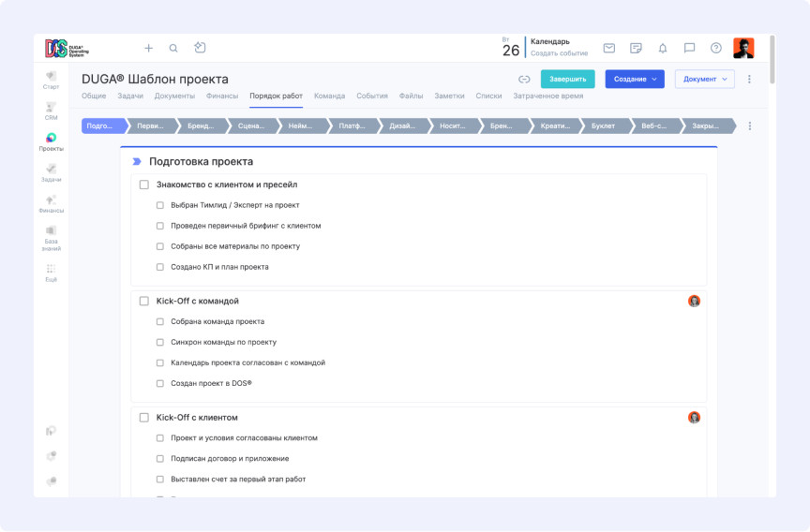Copy project link with chain icon
This screenshot has width=810, height=532.
[524, 79]
